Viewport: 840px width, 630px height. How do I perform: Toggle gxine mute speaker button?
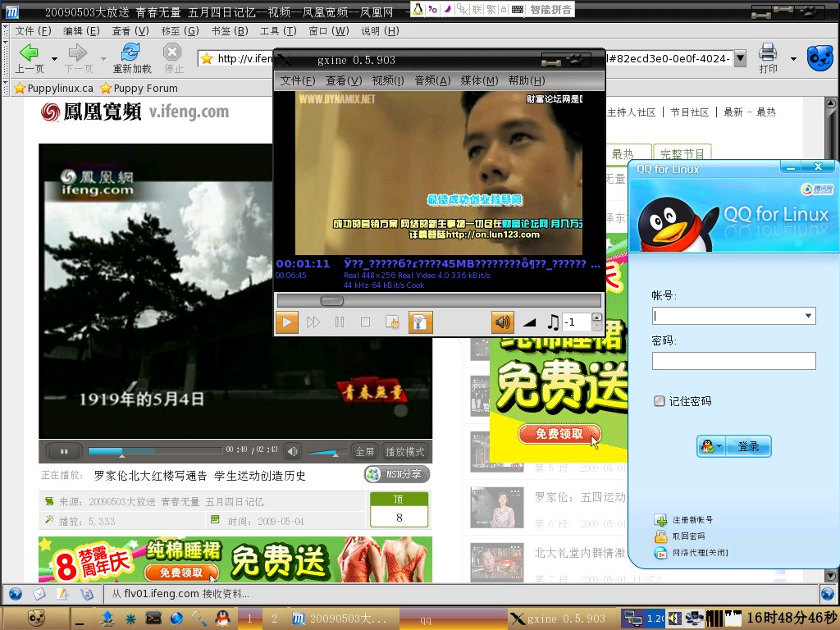pyautogui.click(x=503, y=322)
